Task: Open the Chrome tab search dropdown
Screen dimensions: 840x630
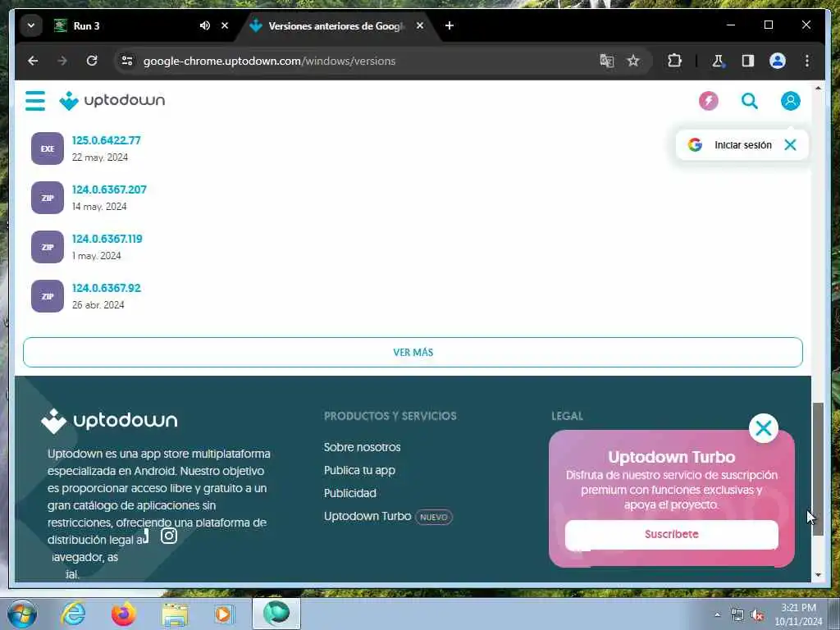Action: (x=31, y=25)
